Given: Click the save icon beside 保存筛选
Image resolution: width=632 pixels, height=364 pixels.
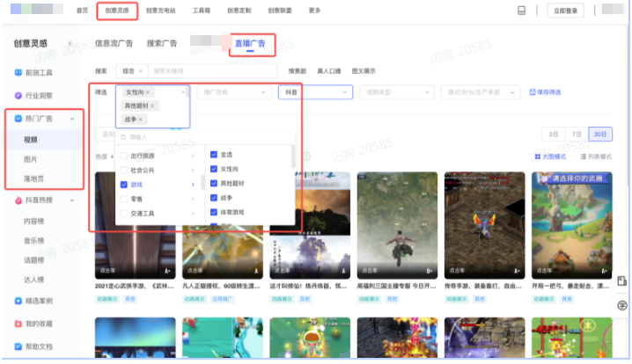Looking at the screenshot, I should 533,92.
